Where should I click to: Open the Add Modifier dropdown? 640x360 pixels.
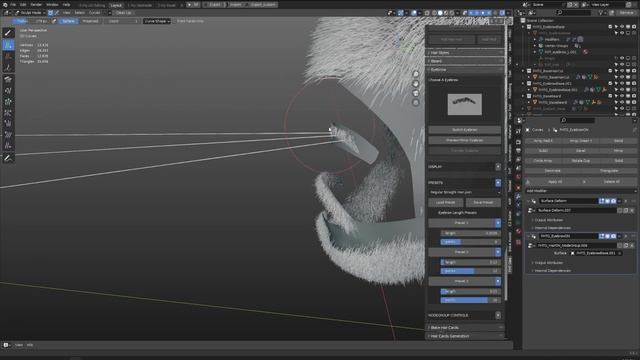click(580, 191)
